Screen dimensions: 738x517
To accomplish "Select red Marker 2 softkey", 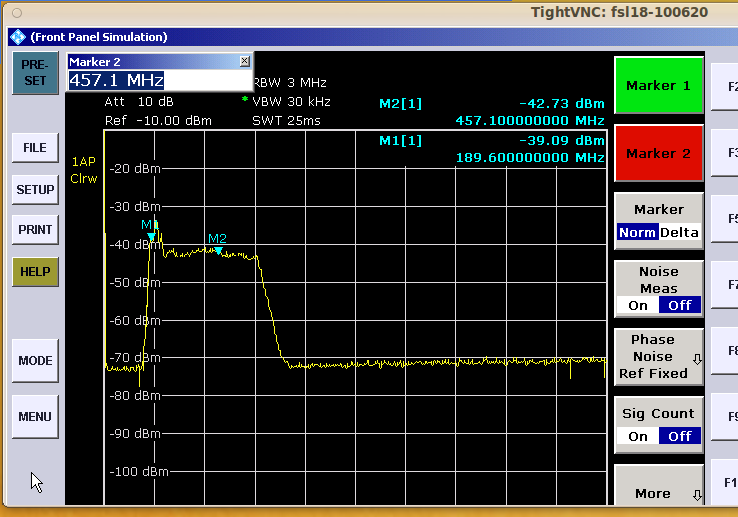I will [x=658, y=153].
